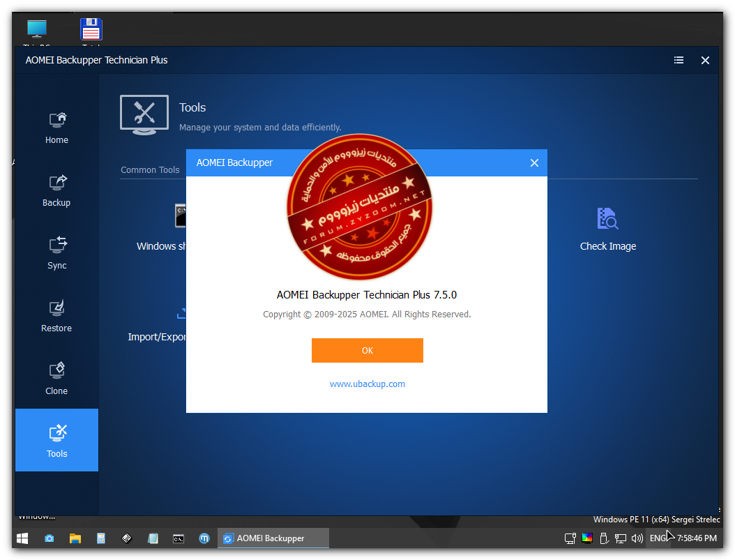735x560 pixels.
Task: Click the volume speaker tray icon
Action: coord(636,538)
